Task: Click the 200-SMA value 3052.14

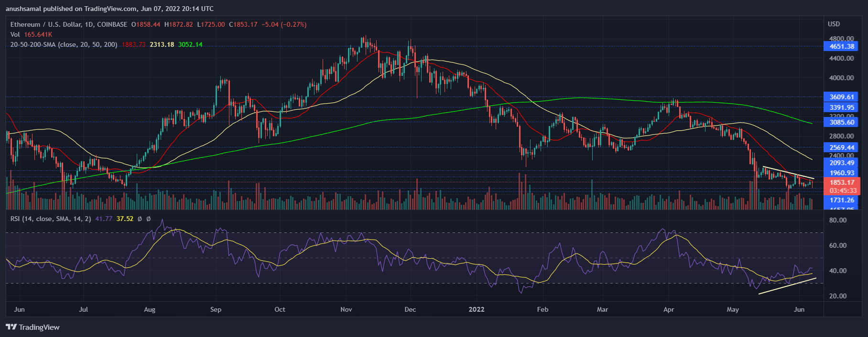Action: coord(190,44)
